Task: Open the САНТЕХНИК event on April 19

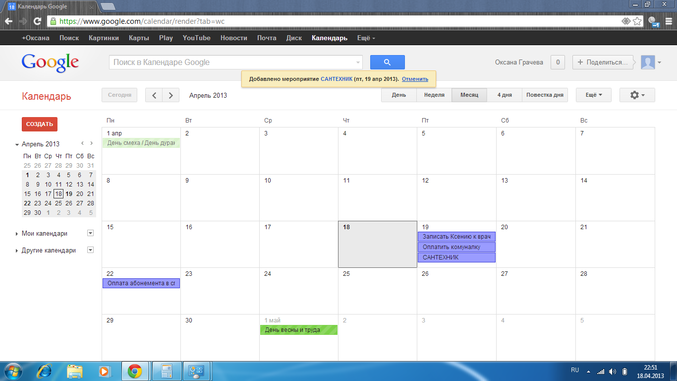Action: pos(456,257)
